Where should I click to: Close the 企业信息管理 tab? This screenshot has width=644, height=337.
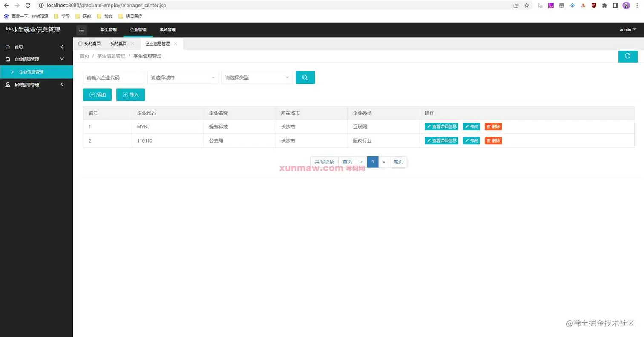[175, 43]
